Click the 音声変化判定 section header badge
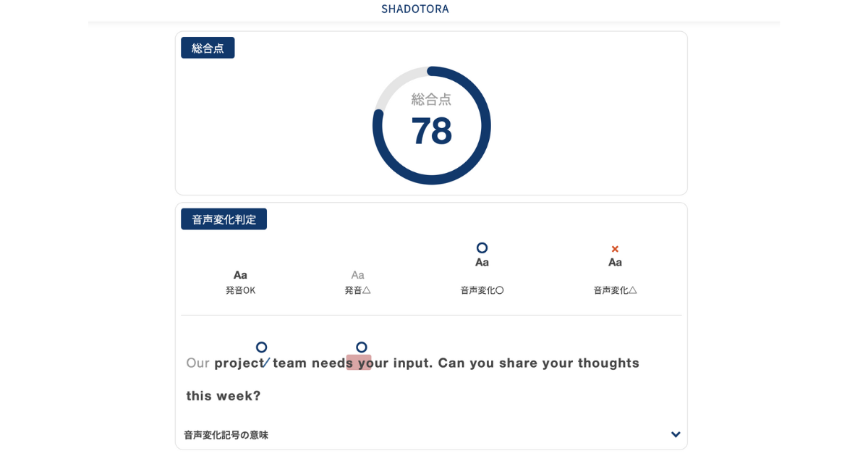Screen dimensions: 868x456 (224, 219)
